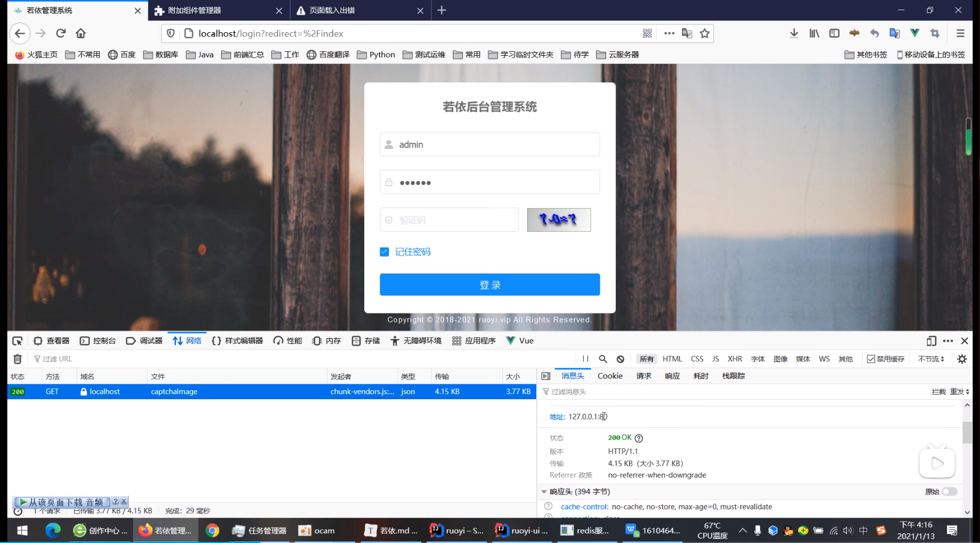
Task: Toggle the sidebar icon in toolbar
Action: pyautogui.click(x=835, y=33)
